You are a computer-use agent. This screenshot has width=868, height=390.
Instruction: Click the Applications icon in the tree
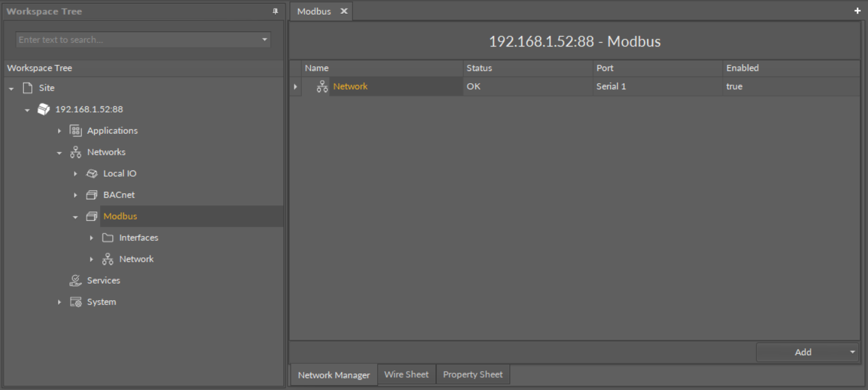point(76,131)
